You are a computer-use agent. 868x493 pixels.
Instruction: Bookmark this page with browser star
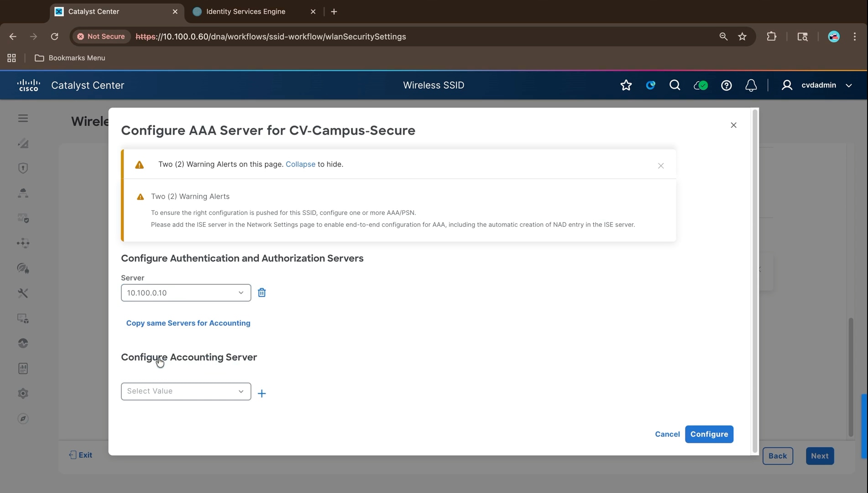(x=742, y=37)
